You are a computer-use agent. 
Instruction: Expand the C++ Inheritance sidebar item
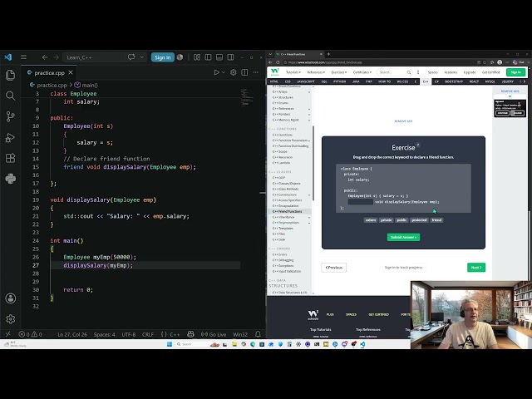click(309, 217)
